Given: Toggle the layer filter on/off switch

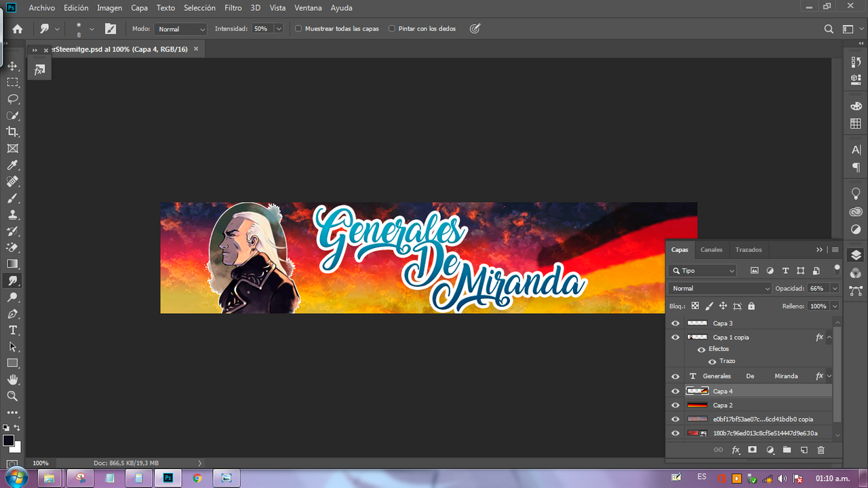Looking at the screenshot, I should [837, 269].
